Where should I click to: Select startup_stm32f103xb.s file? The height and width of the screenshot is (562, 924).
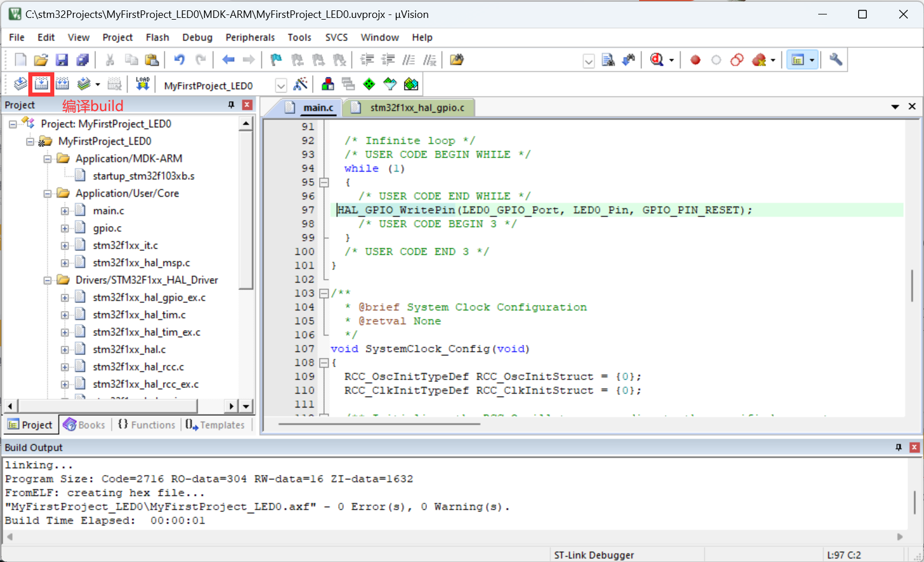pyautogui.click(x=143, y=176)
